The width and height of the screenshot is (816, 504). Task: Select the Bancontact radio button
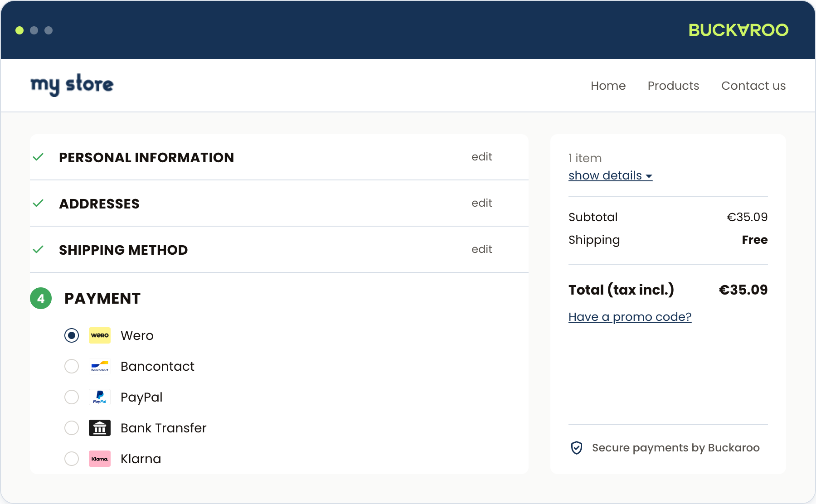72,366
